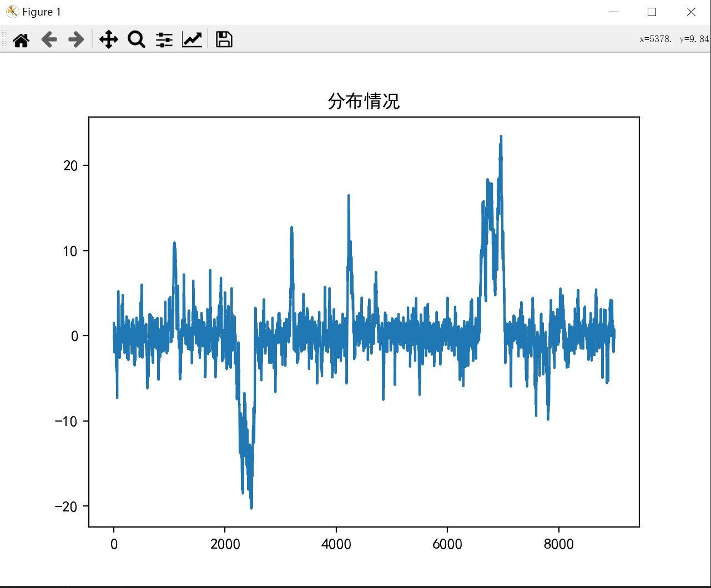Screen dimensions: 711x588
Task: Select the Zoom to rectangle tool
Action: [x=137, y=39]
